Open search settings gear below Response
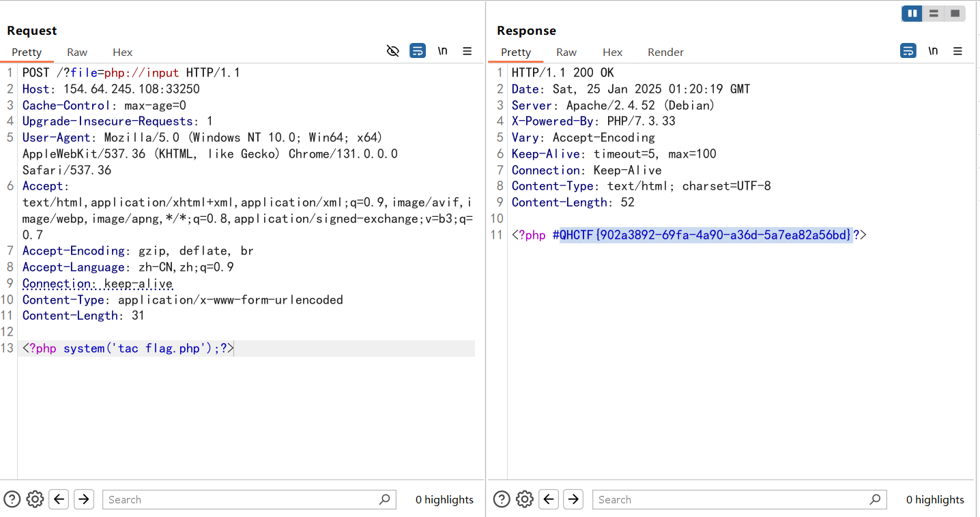 (525, 499)
